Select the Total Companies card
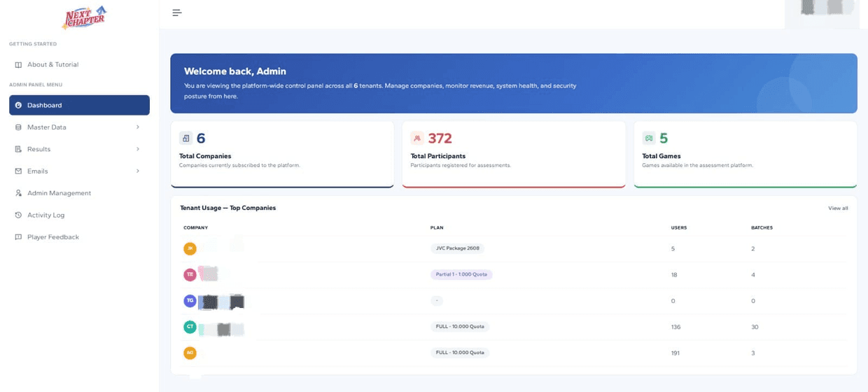The height and width of the screenshot is (392, 868). 282,154
